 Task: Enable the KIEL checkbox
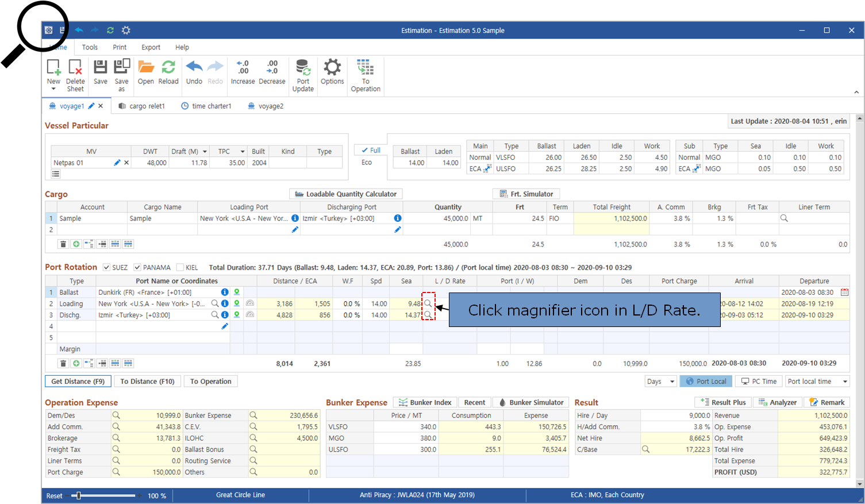coord(180,267)
